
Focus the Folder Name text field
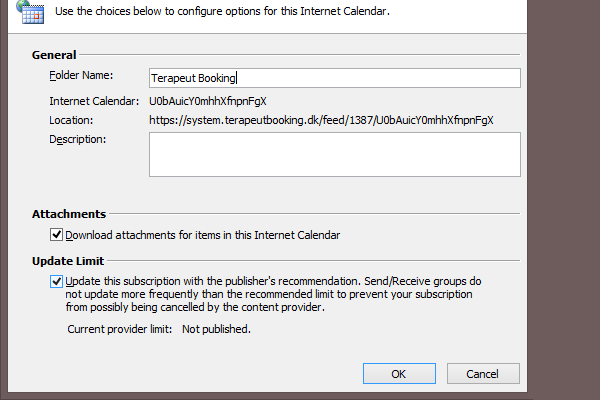coord(335,78)
